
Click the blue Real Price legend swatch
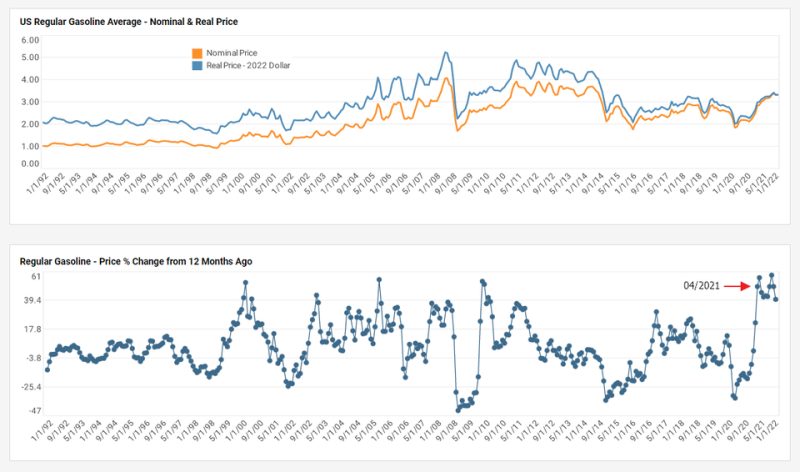(197, 65)
